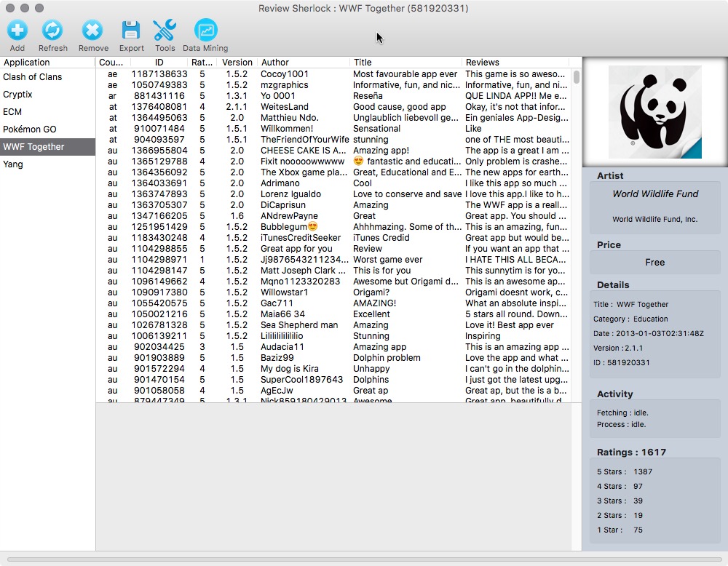Select the review by WeitesLand

(333, 107)
